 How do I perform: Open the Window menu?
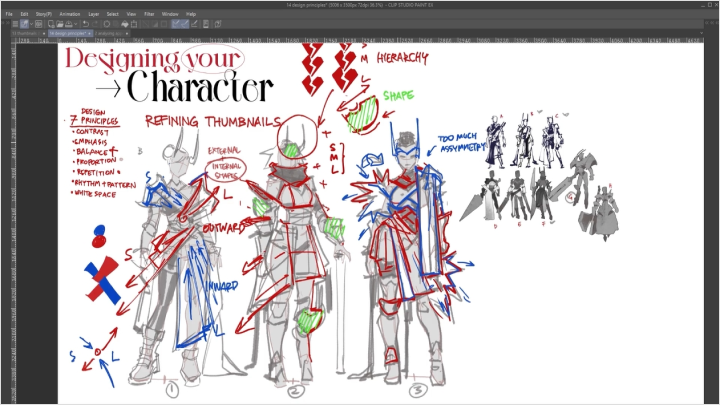tap(170, 14)
